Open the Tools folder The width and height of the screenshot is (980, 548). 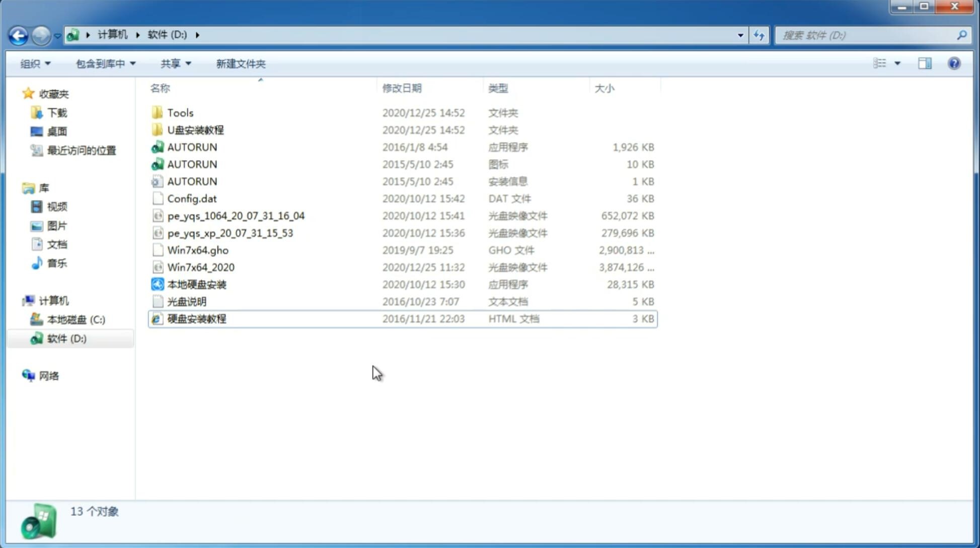[180, 112]
